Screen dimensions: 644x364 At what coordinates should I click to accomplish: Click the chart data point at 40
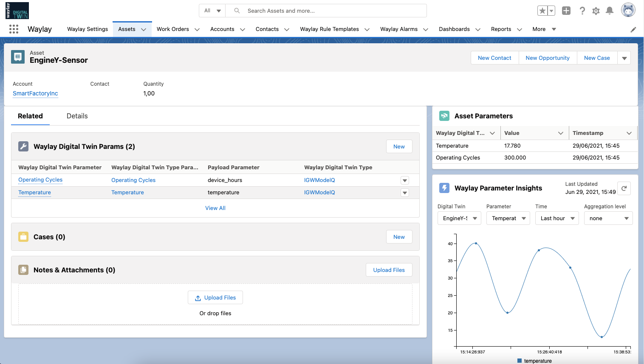tap(476, 244)
